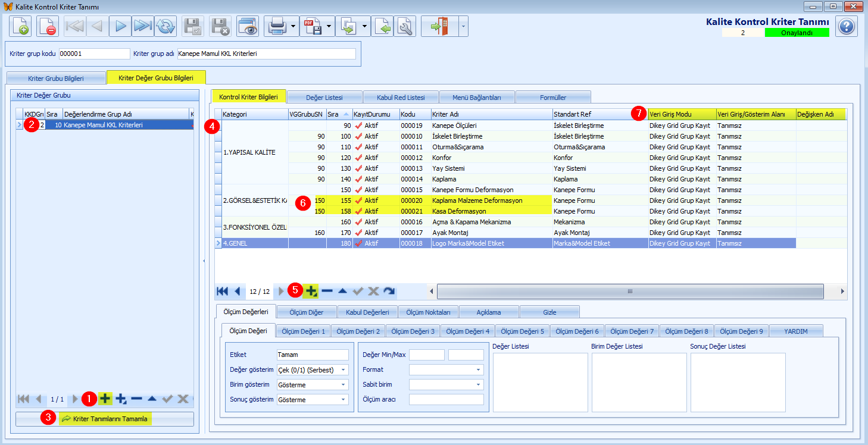Open the Değer Listesi tab
This screenshot has height=445, width=868.
324,97
